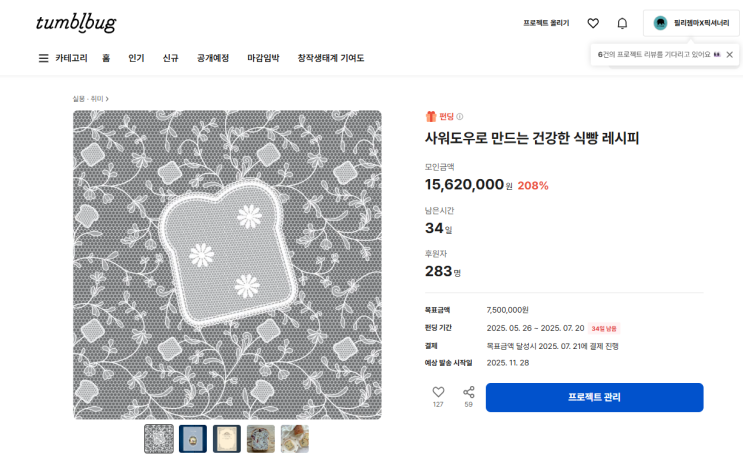Switch to the 신규 tab
Image resolution: width=743 pixels, height=471 pixels.
(171, 58)
